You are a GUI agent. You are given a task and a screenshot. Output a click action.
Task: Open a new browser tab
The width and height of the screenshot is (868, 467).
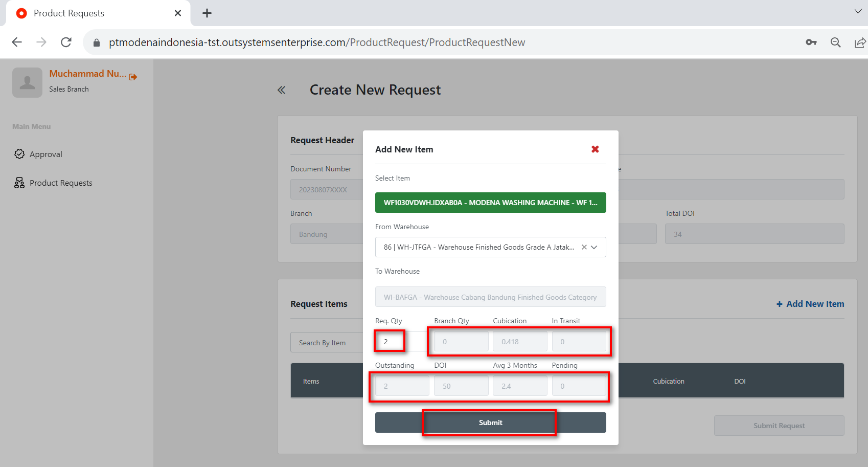(207, 13)
